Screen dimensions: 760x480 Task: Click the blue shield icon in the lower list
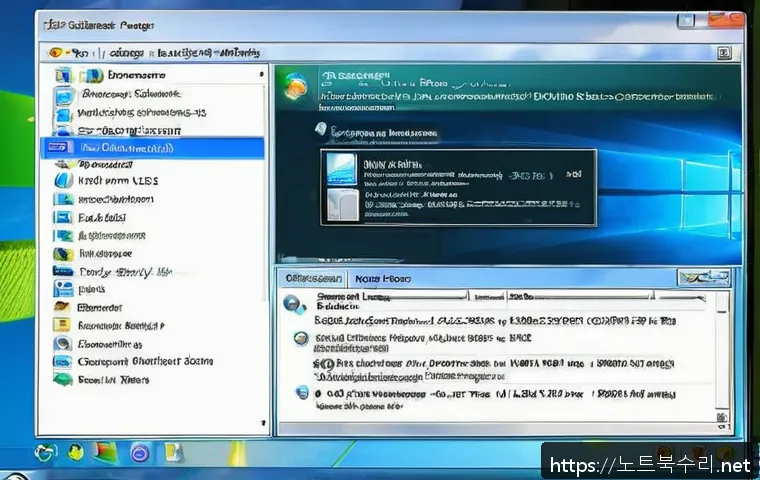(x=302, y=393)
